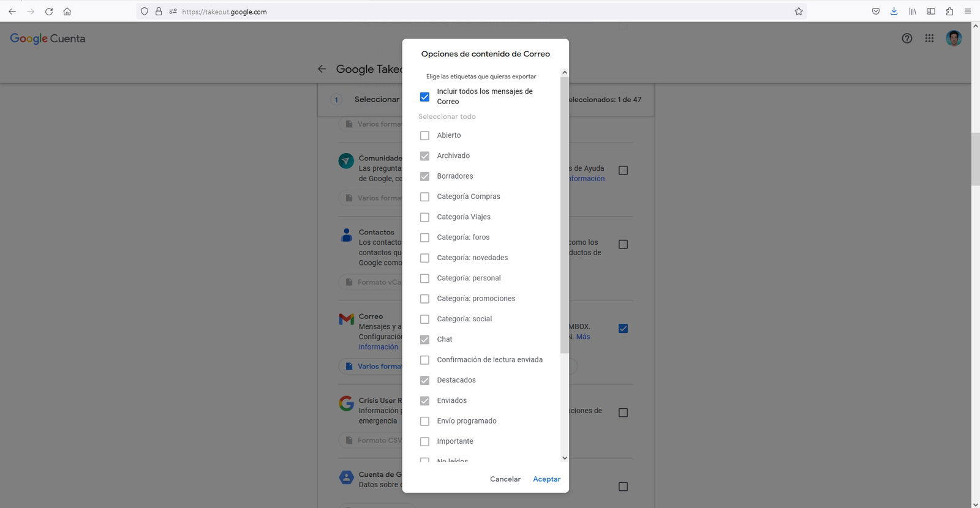Check the Importante checkbox
980x508 pixels.
(424, 441)
